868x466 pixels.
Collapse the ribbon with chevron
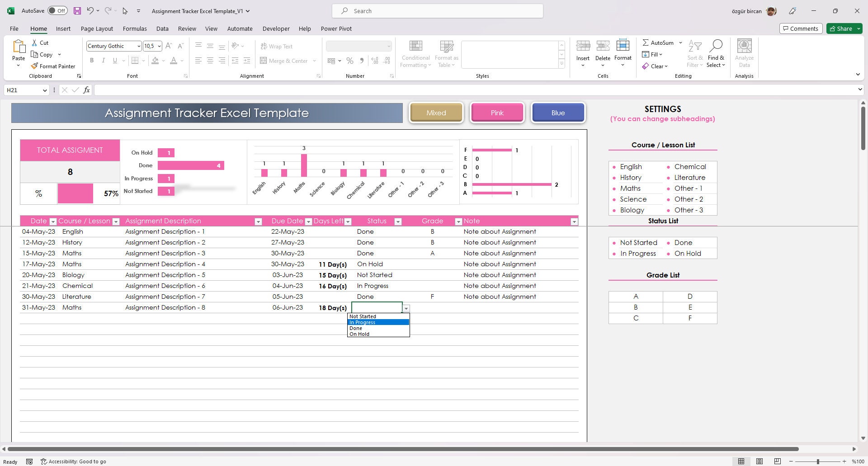858,75
